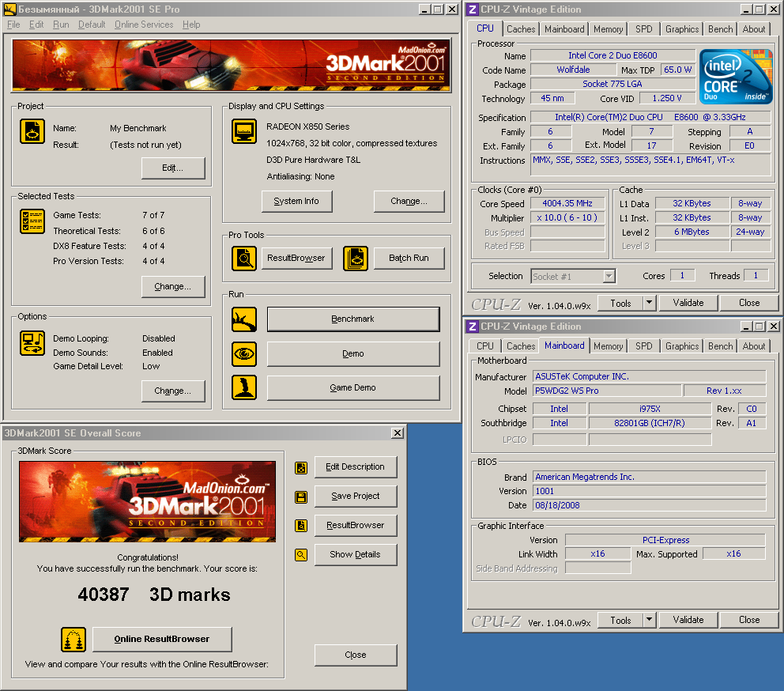Open the Online Services menu
This screenshot has width=784, height=691.
144,25
